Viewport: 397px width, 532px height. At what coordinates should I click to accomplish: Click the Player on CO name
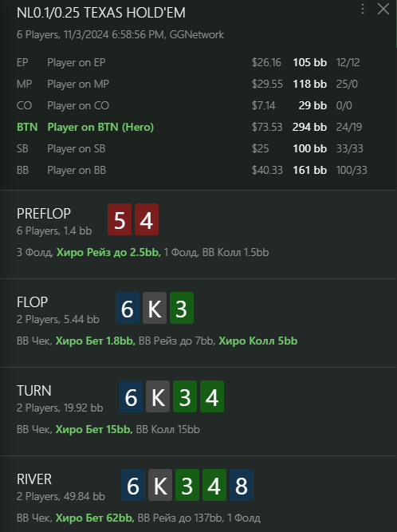pos(78,105)
